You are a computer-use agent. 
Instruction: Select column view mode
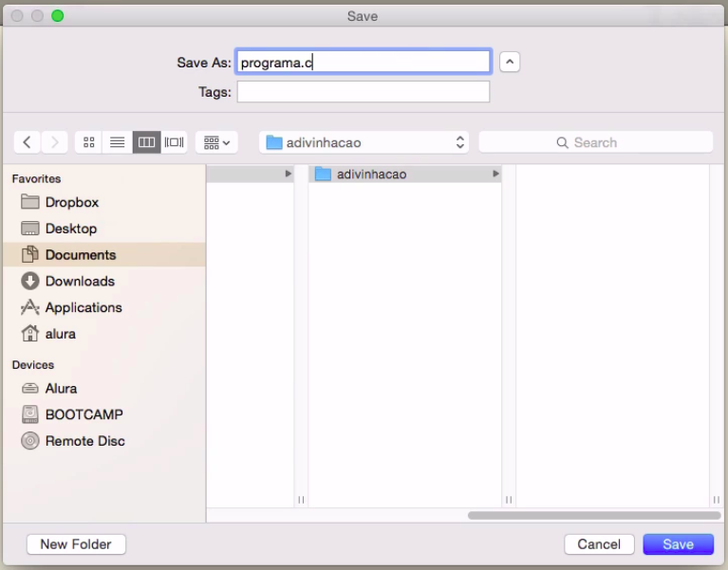coord(146,142)
